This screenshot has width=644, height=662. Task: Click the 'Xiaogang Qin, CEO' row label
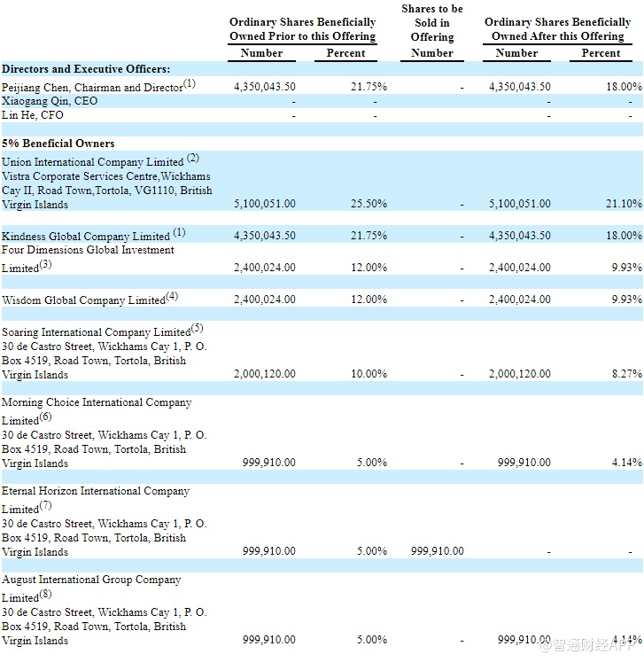[50, 101]
